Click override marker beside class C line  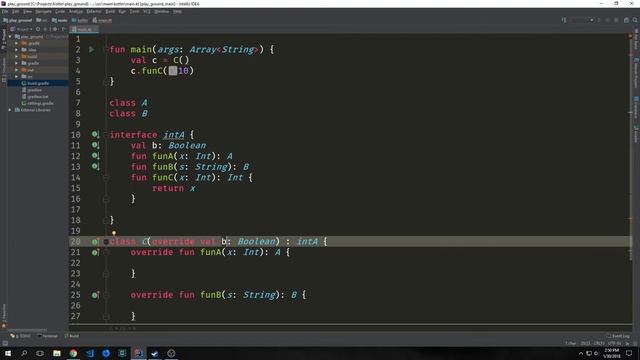(95, 241)
